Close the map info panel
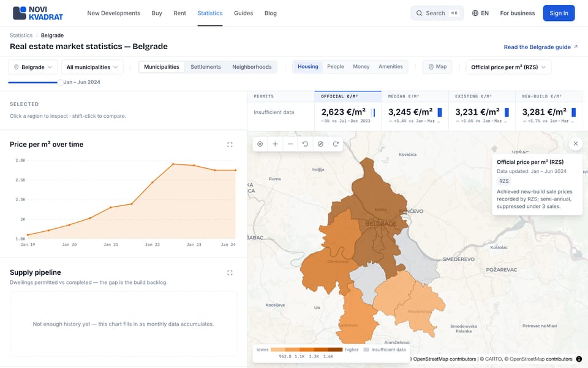The width and height of the screenshot is (588, 368). (576, 144)
